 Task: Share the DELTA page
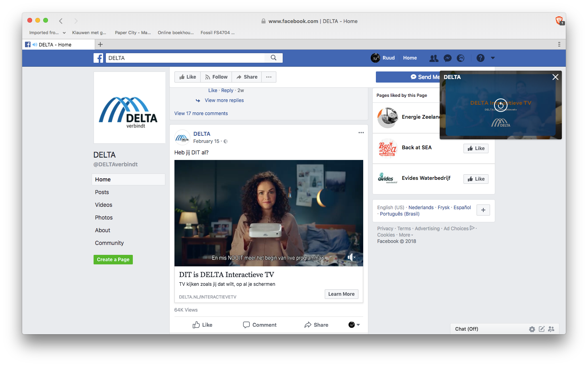tap(247, 77)
